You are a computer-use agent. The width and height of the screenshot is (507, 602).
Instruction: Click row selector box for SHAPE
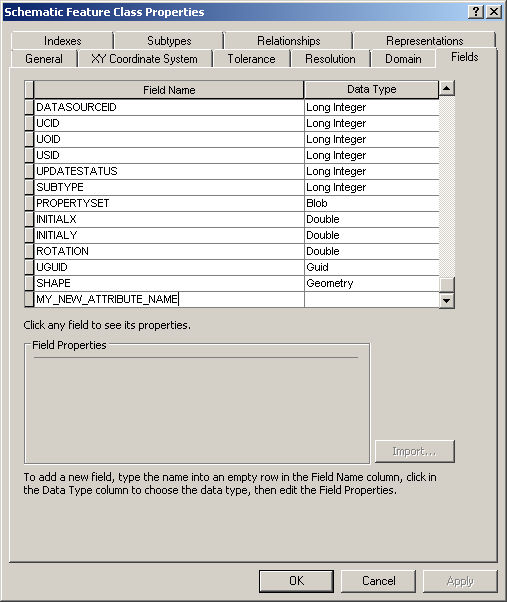[x=29, y=283]
